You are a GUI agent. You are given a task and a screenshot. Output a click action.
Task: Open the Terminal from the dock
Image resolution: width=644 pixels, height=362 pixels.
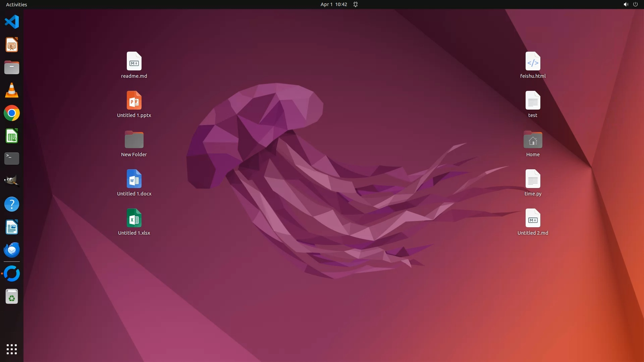tap(12, 159)
